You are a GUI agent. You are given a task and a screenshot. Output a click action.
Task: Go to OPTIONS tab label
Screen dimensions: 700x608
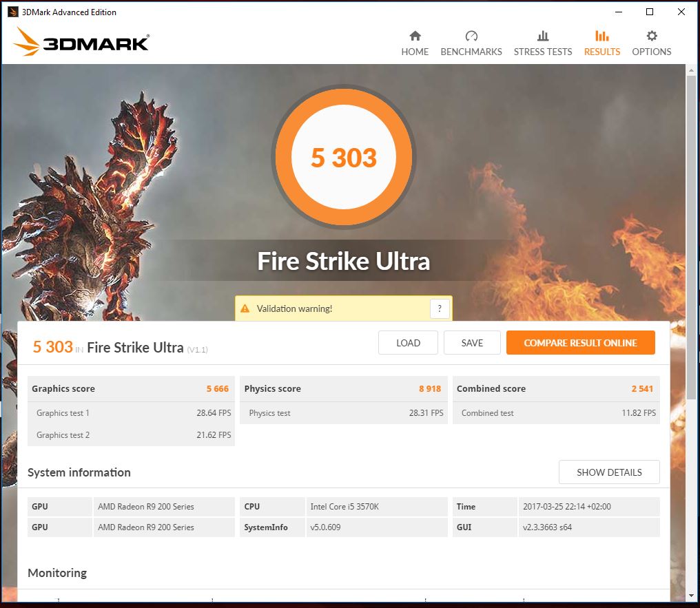[652, 52]
